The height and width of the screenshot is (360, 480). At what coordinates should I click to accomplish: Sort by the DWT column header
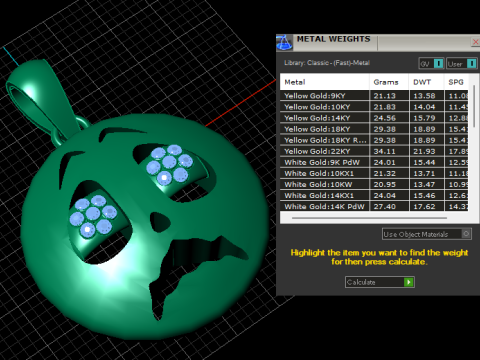click(426, 82)
